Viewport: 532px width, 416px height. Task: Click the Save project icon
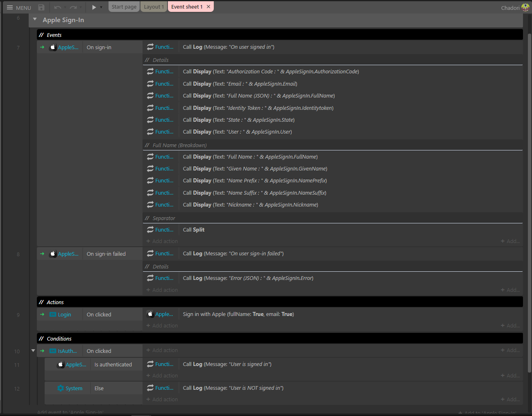[41, 7]
